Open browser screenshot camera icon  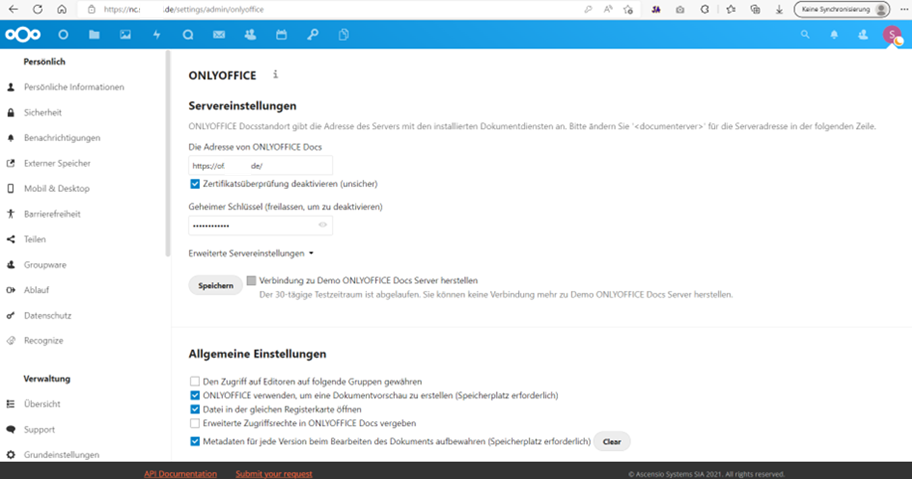680,9
